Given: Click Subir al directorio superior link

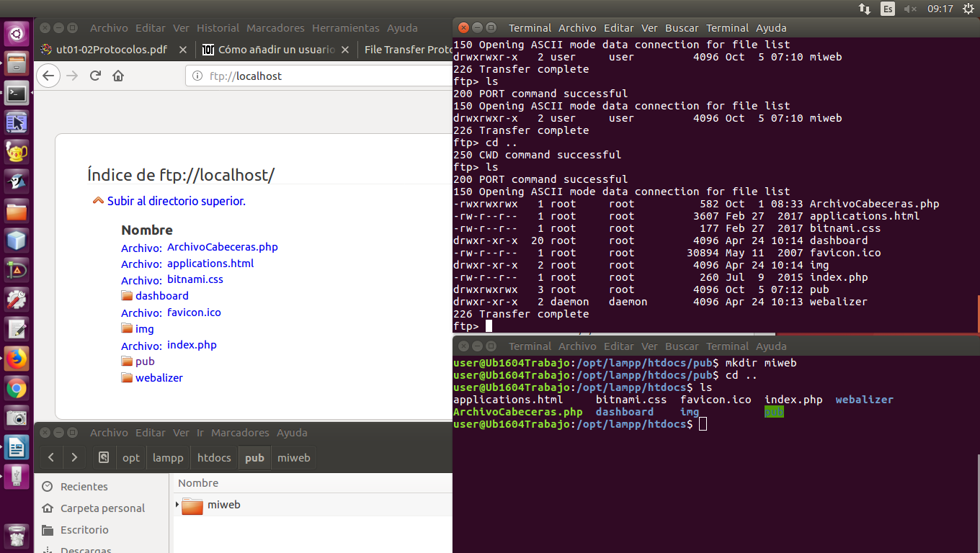Looking at the screenshot, I should 177,201.
